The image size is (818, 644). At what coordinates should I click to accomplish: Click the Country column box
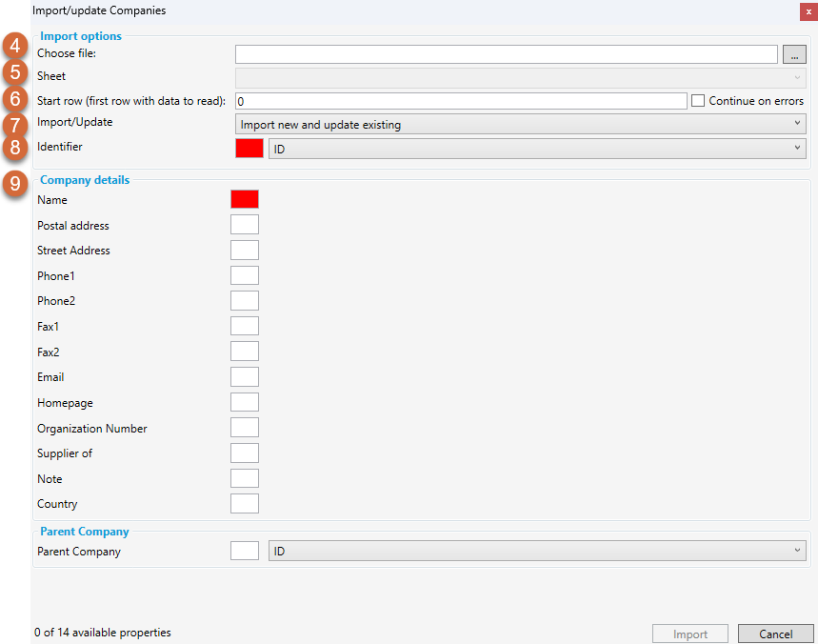(x=245, y=504)
